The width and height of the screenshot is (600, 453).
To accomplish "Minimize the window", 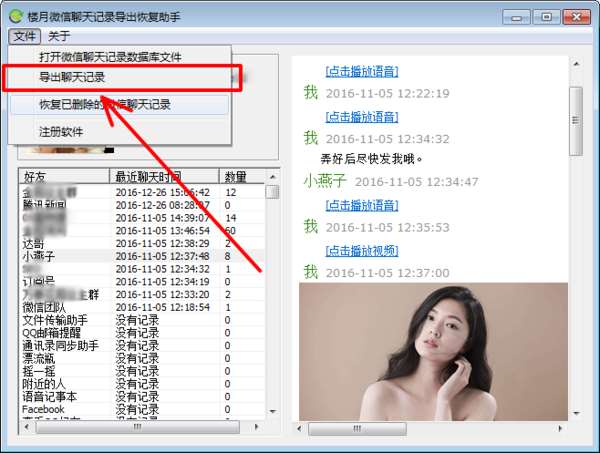I will [516, 18].
